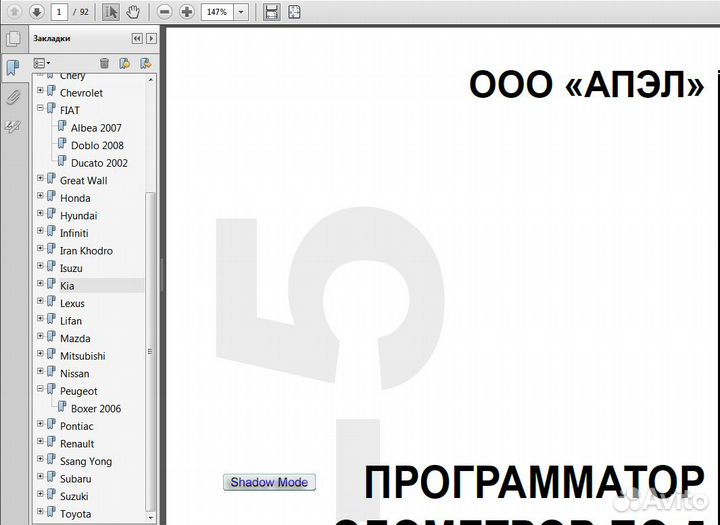
Task: Click the Toyota bookmark ribbon icon
Action: click(x=51, y=511)
